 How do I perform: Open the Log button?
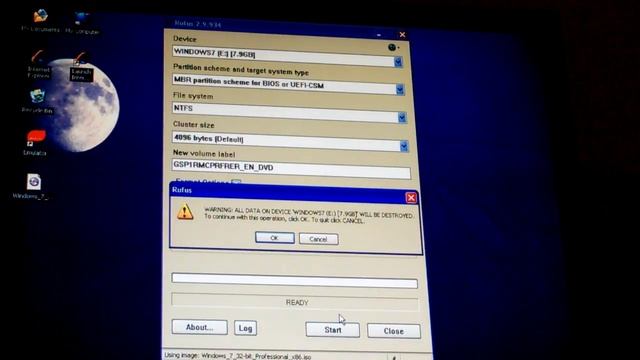coord(245,328)
